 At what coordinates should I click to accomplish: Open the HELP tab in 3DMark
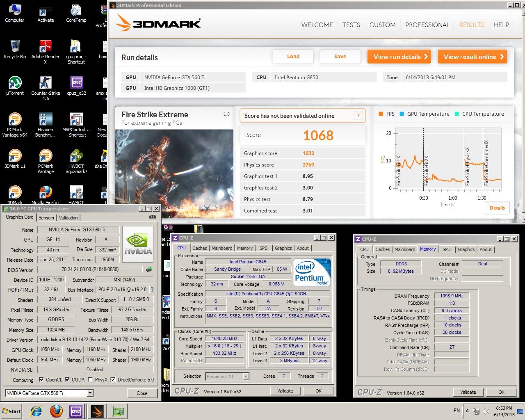click(501, 25)
